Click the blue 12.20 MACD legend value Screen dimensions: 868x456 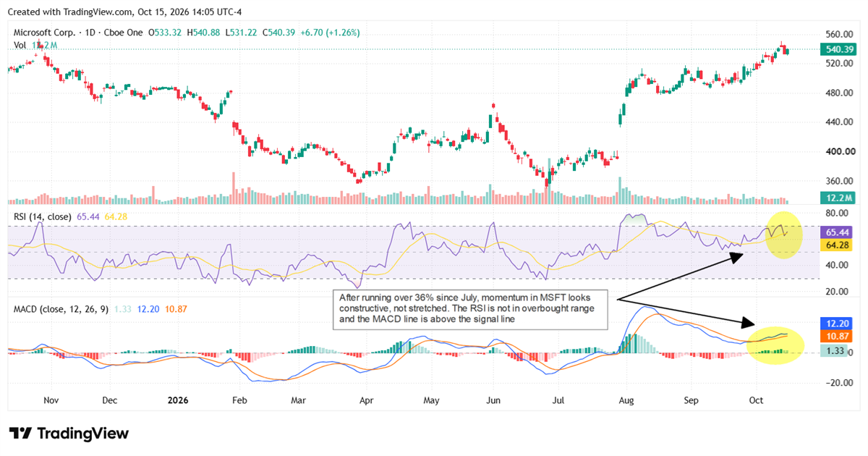(x=147, y=309)
